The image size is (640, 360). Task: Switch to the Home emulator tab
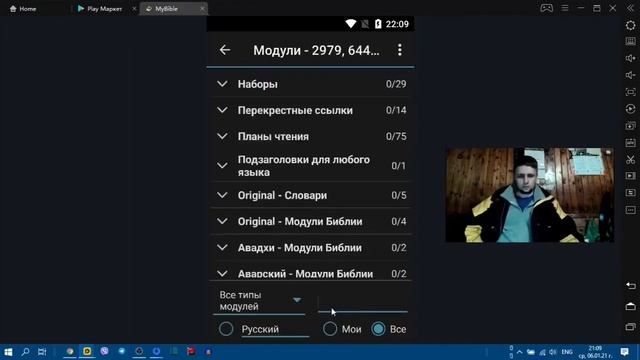click(x=23, y=9)
